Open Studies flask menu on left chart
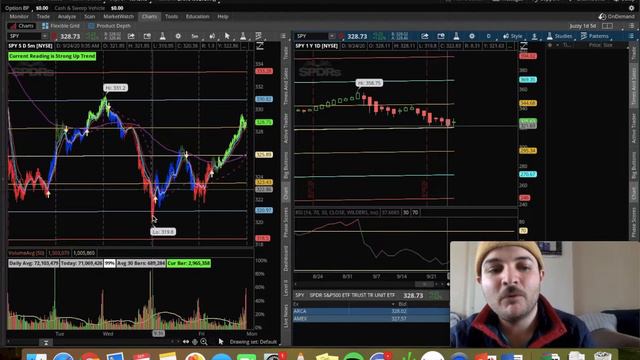Image resolution: width=640 pixels, height=360 pixels. click(x=243, y=36)
